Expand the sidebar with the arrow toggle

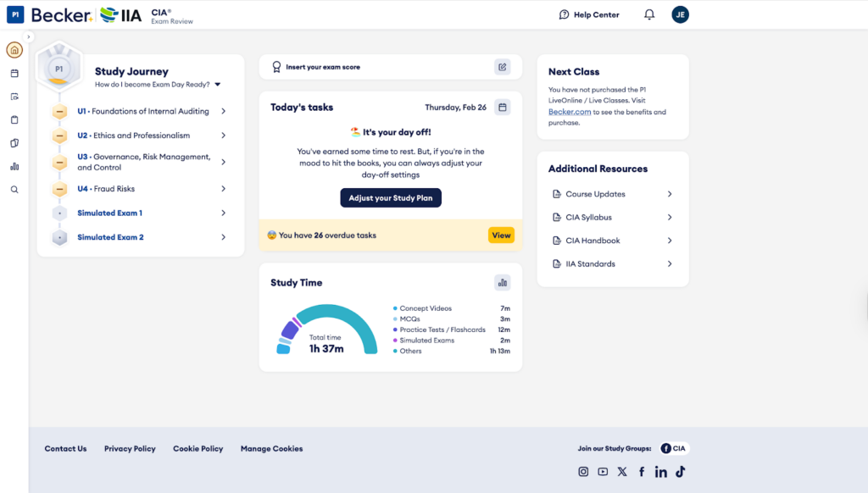coord(29,36)
